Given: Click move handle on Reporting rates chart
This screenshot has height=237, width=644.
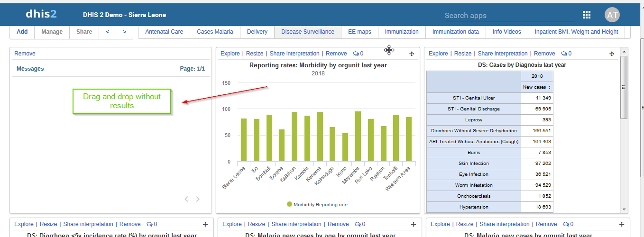Looking at the screenshot, I should [x=412, y=54].
